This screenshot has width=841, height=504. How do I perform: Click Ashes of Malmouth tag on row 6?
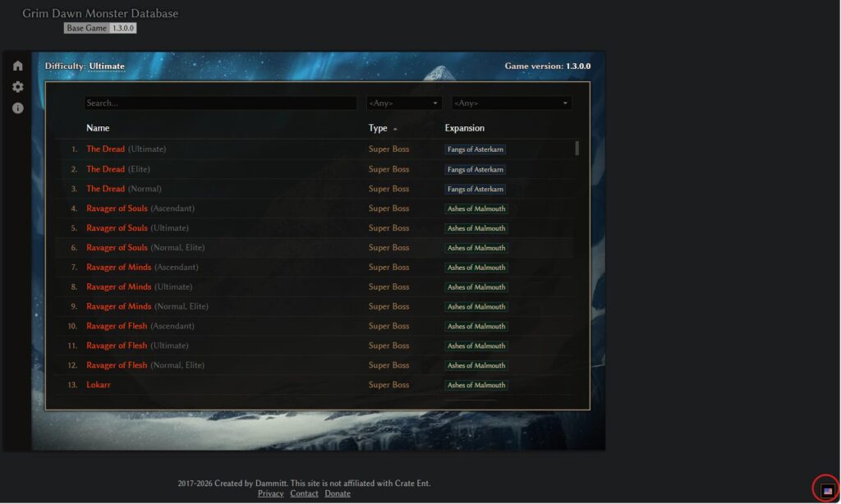[476, 248]
